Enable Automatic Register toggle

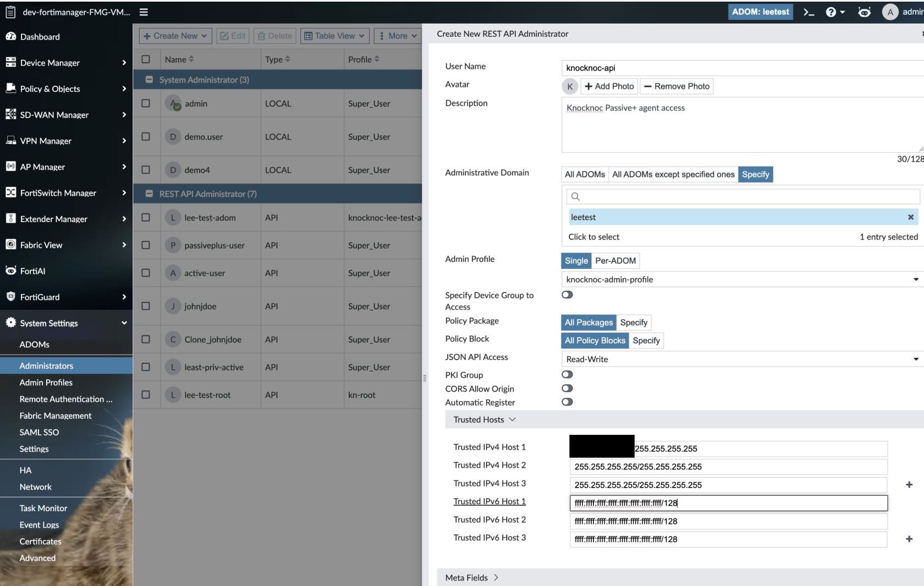pos(567,402)
